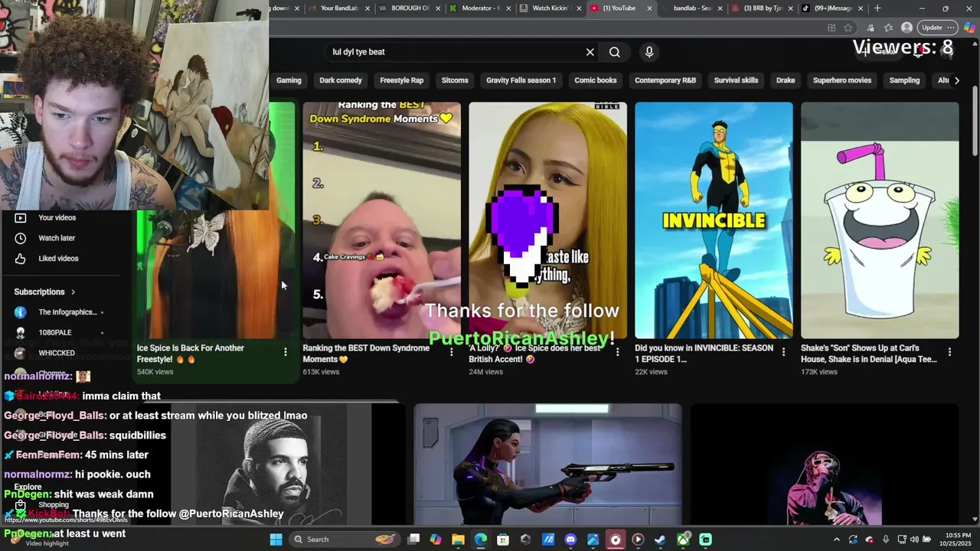
Task: Play the Aqua Teen Shake cup thumbnail
Action: click(880, 220)
